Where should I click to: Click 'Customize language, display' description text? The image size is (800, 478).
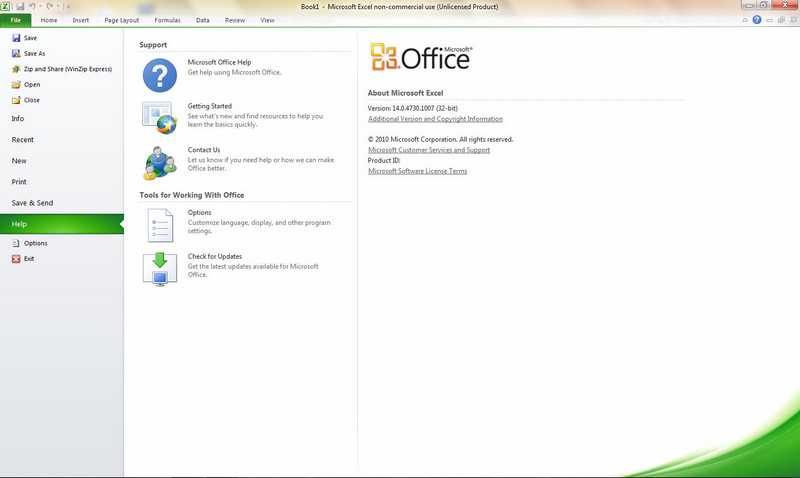(259, 227)
